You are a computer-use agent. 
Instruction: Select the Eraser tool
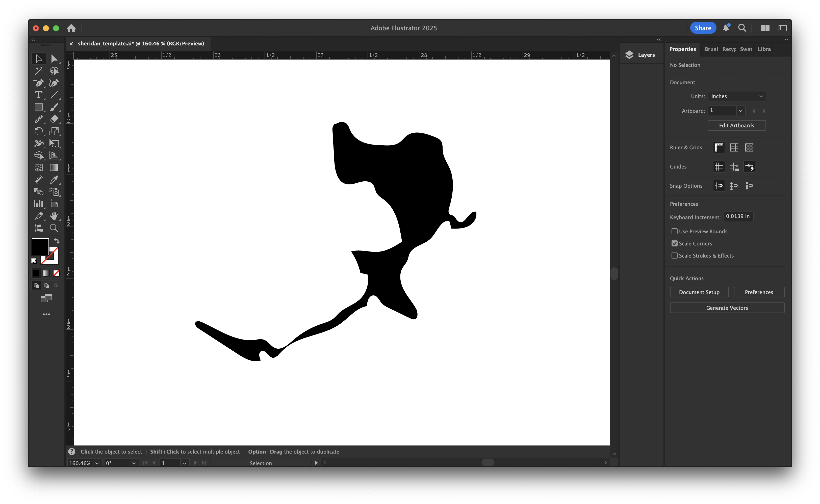point(54,119)
